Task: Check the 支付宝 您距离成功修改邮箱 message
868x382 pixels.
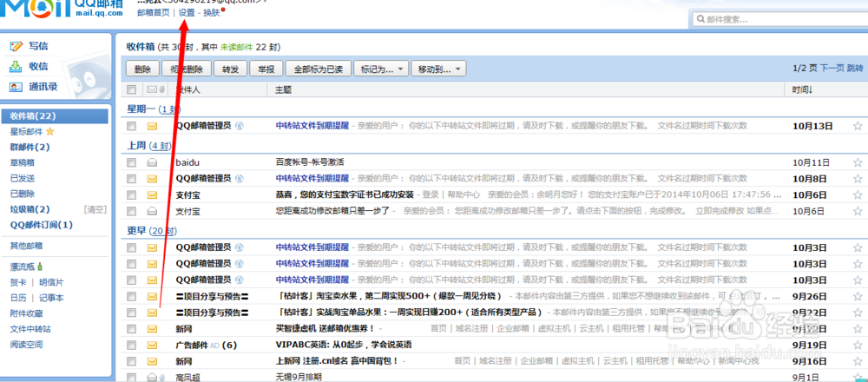Action: tap(131, 211)
